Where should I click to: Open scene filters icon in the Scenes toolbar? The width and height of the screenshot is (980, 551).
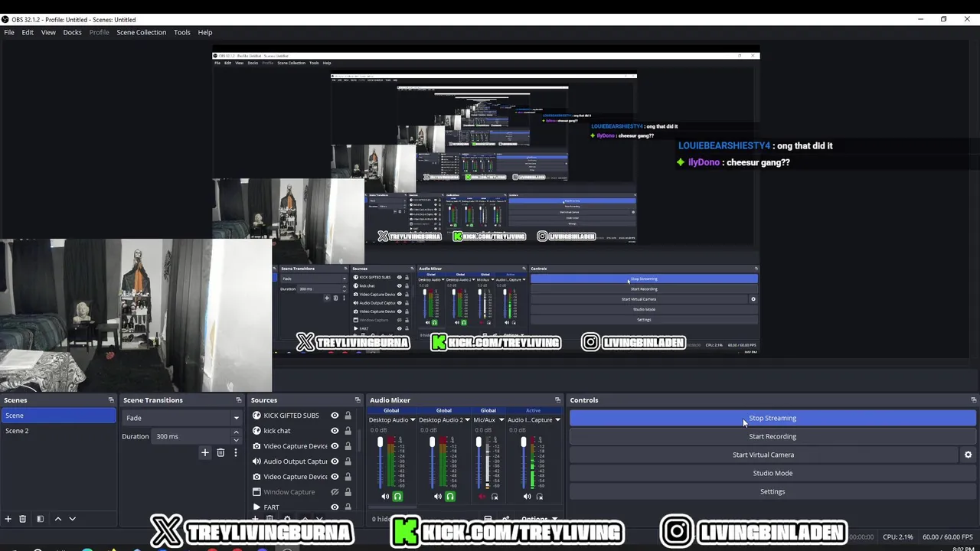tap(41, 519)
